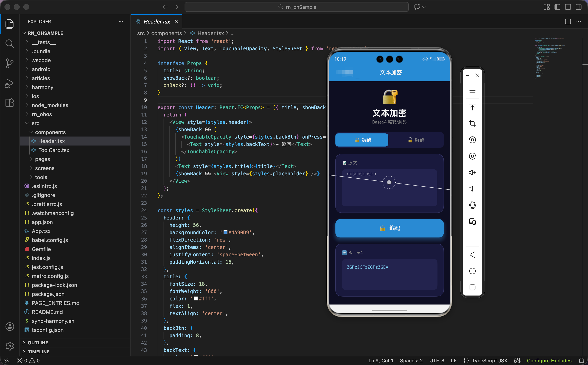588x365 pixels.
Task: Close the Header.tsx tab
Action: point(176,21)
